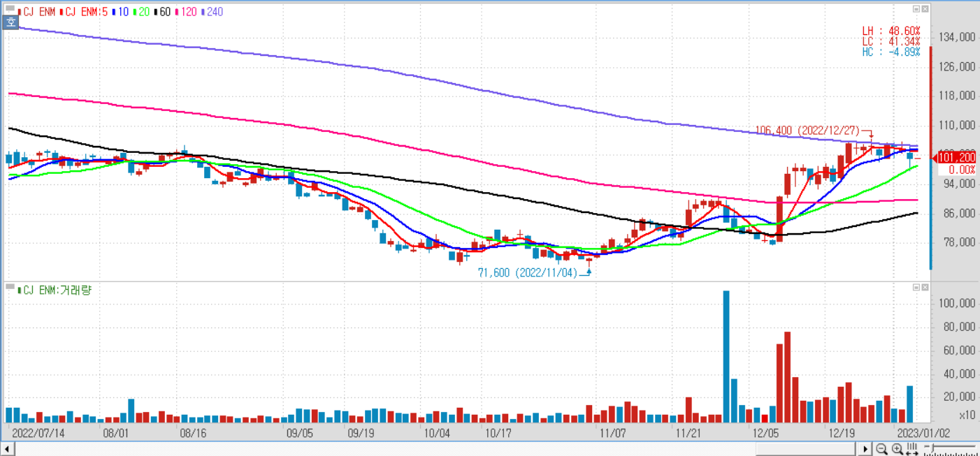The width and height of the screenshot is (980, 456).
Task: Click the 60,000 volume axis label
Action: pos(960,351)
